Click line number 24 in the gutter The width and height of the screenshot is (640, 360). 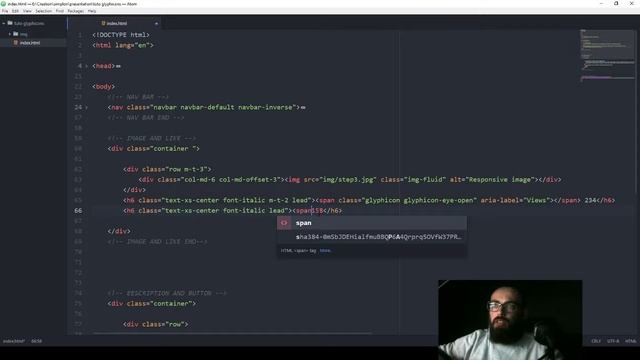tap(78, 107)
